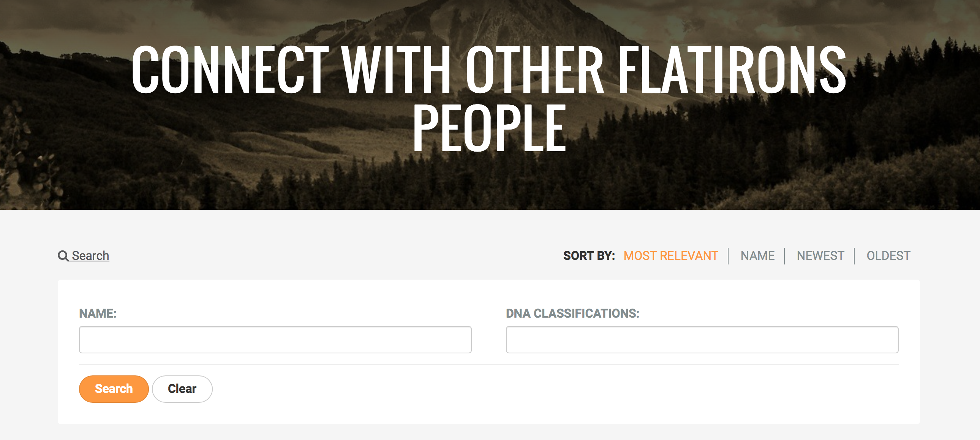This screenshot has height=440, width=980.
Task: Click the 'DNA CLASSIFICATIONS:' label
Action: [572, 313]
